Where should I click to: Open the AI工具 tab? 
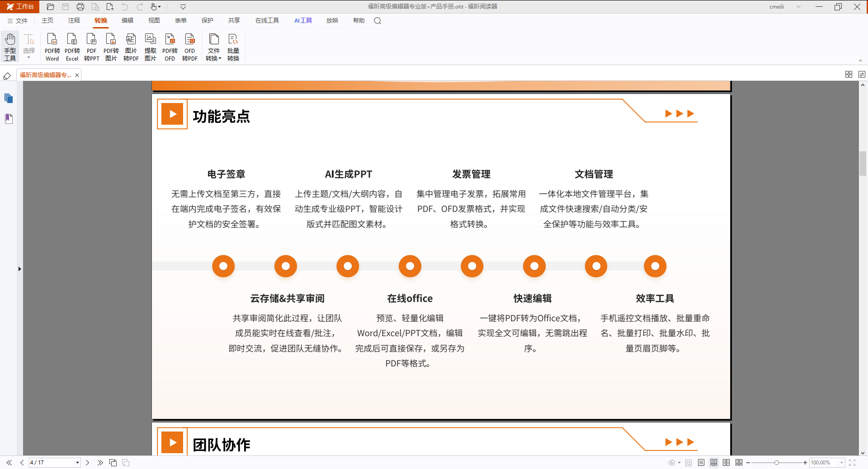(303, 21)
